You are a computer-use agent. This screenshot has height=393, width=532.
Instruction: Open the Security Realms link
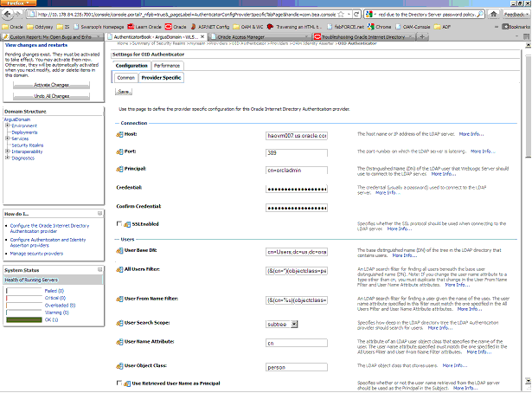[x=27, y=145]
